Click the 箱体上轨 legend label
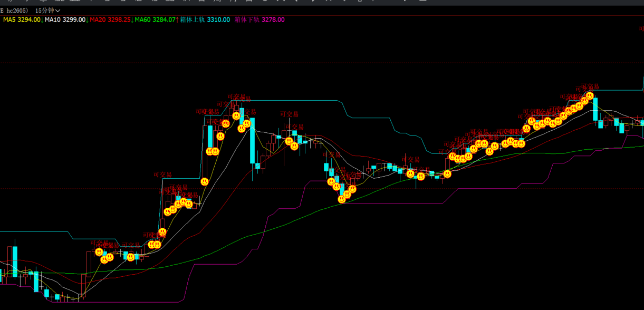The image size is (644, 310). [205, 20]
